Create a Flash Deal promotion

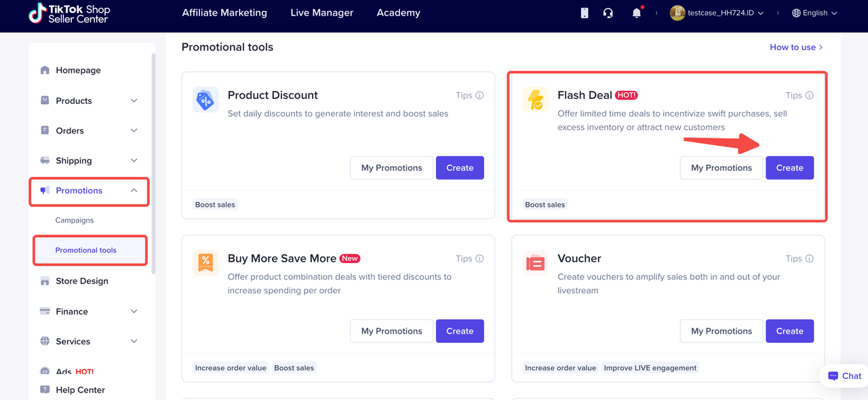(789, 167)
